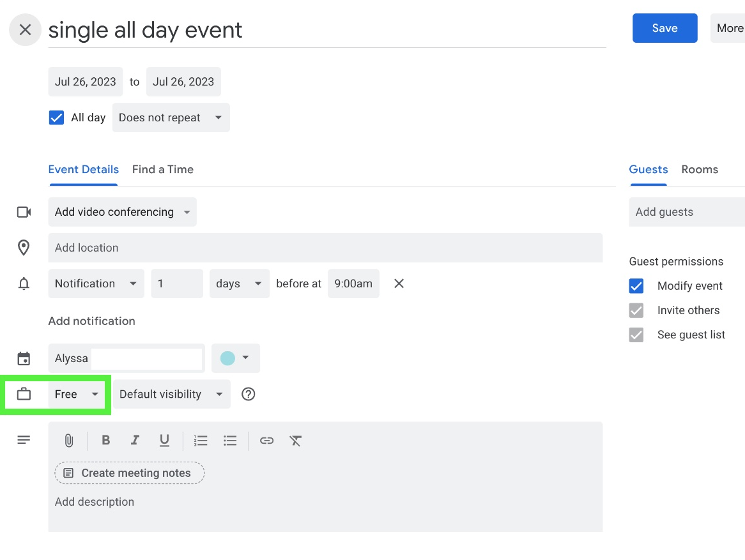Toggle the Modify event guest permission

click(636, 286)
